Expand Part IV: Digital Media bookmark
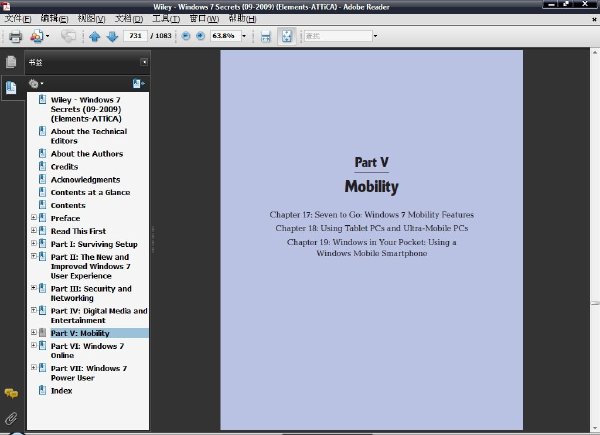 [34, 310]
